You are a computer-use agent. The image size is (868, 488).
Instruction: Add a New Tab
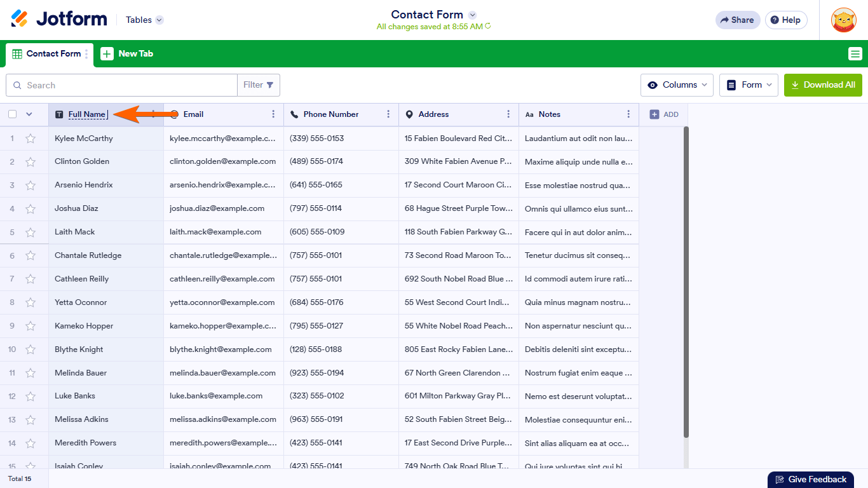click(x=127, y=54)
